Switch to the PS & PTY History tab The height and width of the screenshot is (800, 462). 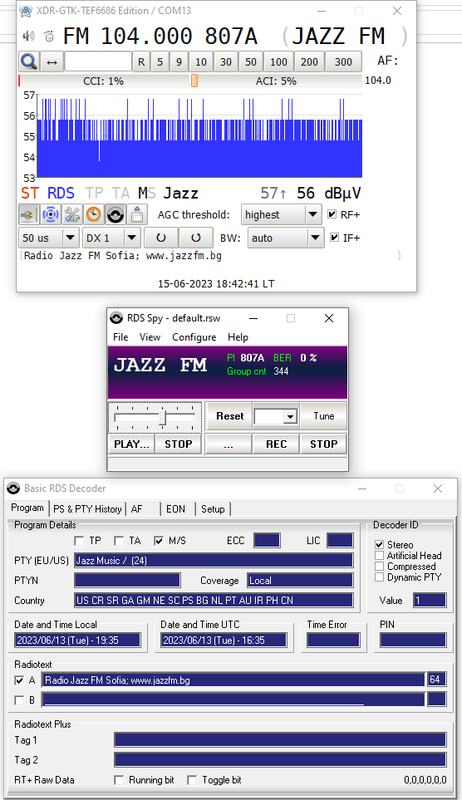pyautogui.click(x=87, y=509)
